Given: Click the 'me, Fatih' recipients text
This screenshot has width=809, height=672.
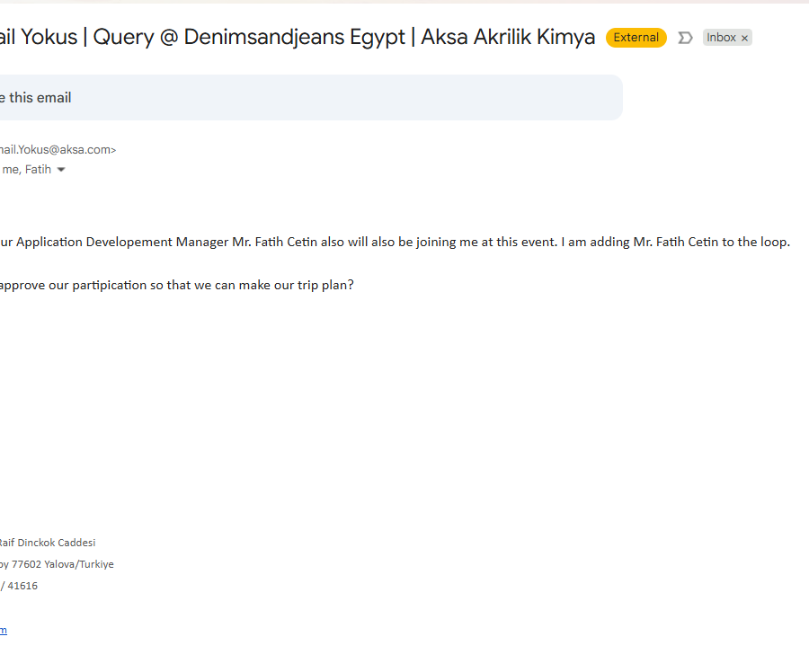Looking at the screenshot, I should point(26,170).
